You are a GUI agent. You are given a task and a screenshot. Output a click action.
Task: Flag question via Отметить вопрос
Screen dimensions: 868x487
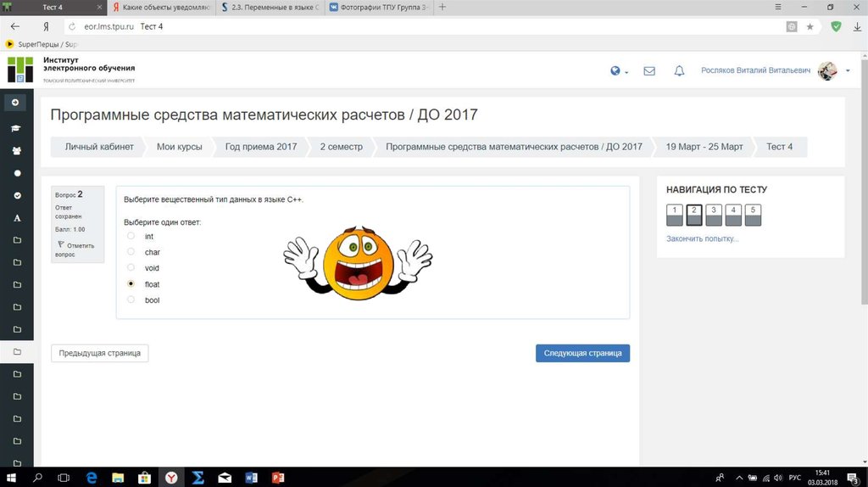pyautogui.click(x=75, y=249)
